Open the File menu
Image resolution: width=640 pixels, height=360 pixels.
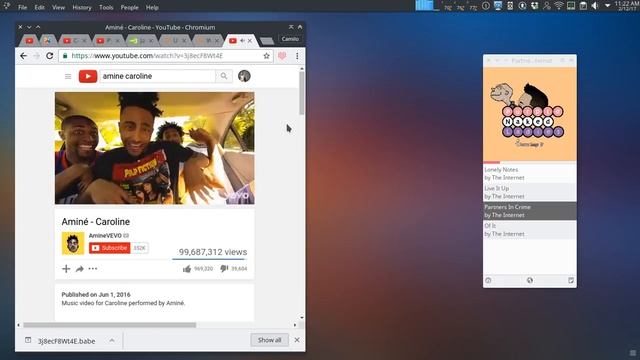tap(22, 7)
